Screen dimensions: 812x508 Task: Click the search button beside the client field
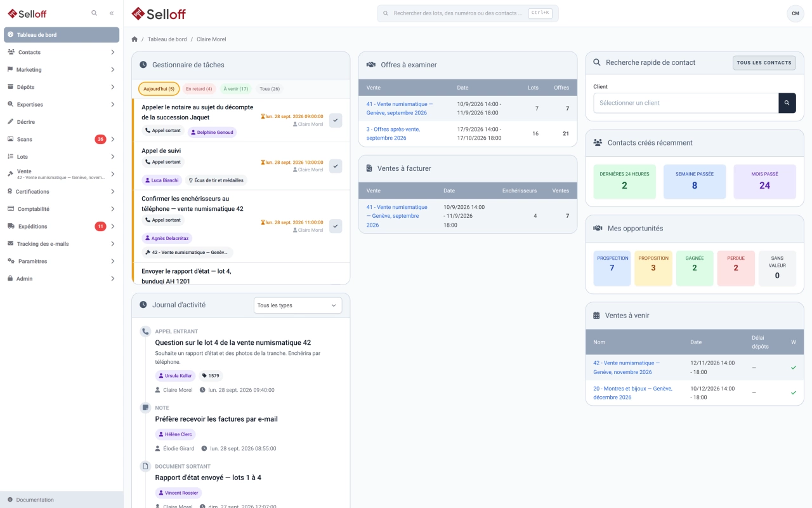tap(787, 103)
